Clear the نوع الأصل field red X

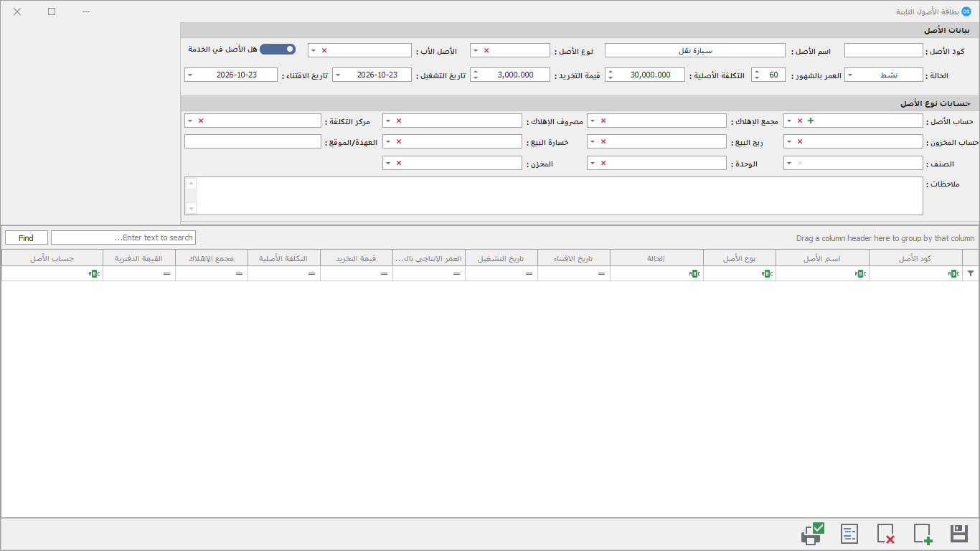[486, 50]
